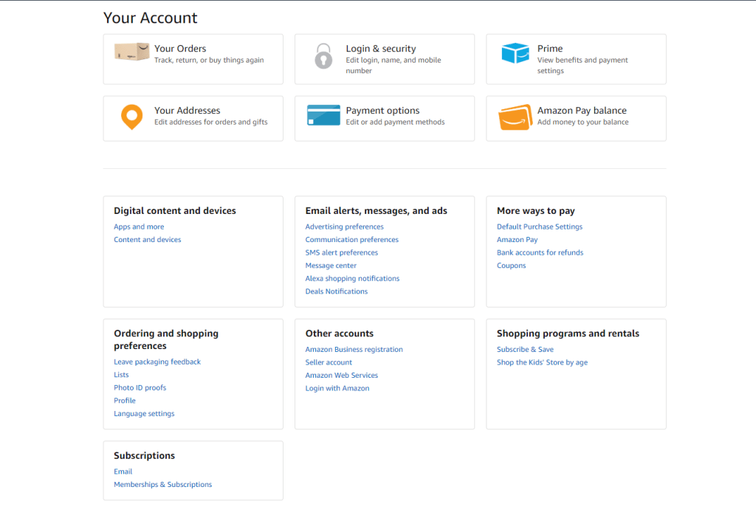Click 'Add money to your balance' text
Image resolution: width=756 pixels, height=532 pixels.
click(x=583, y=122)
